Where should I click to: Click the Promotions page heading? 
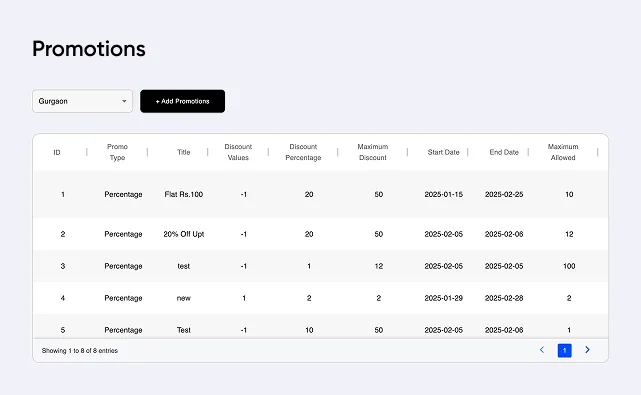(x=89, y=49)
